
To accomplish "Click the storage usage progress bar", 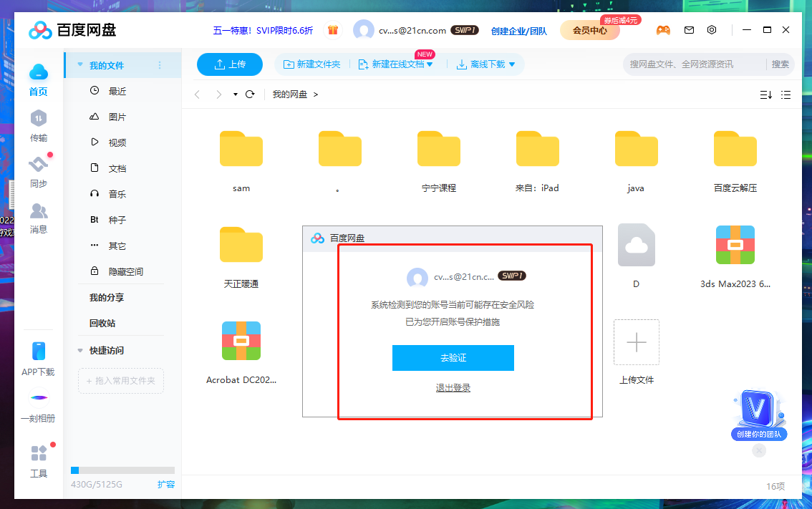I will coord(122,470).
